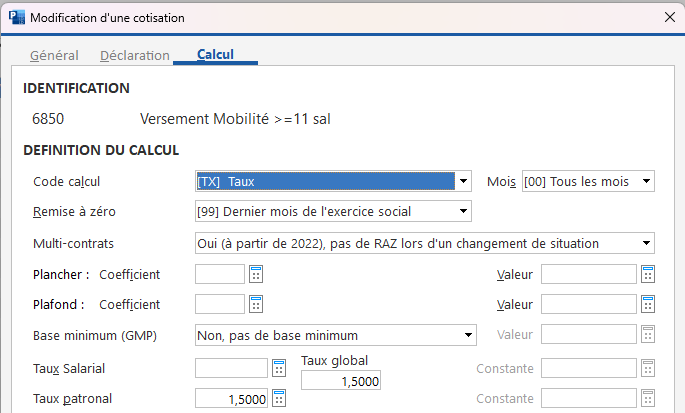Viewport: 685px width, 413px height.
Task: Click the Taux patronal input field
Action: point(231,399)
